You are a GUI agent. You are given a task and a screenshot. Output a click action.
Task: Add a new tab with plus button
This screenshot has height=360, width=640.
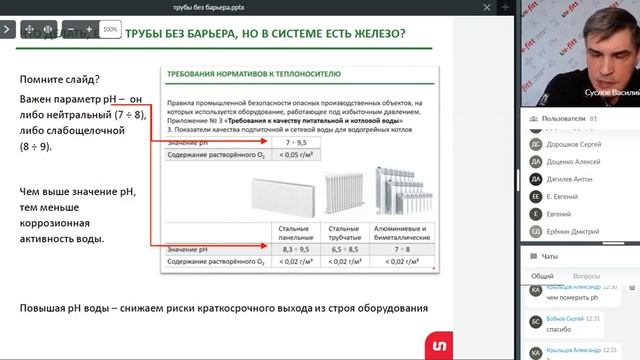[505, 7]
